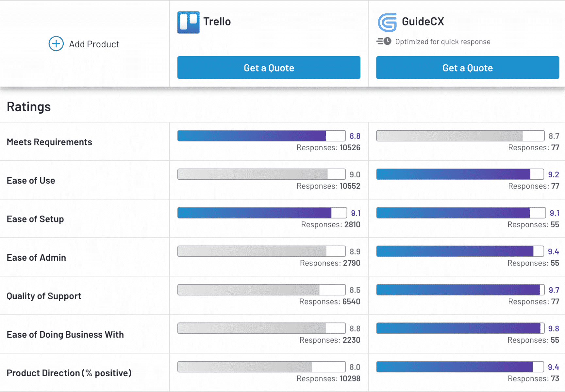Click GuideCX's Product Direction rating bar
The image size is (565, 392).
pyautogui.click(x=460, y=367)
